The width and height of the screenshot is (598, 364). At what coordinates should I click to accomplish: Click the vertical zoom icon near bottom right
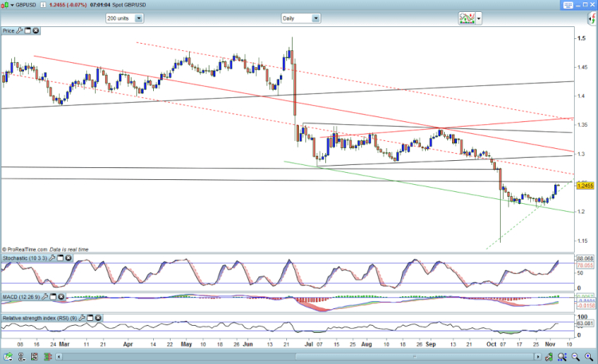point(549,357)
